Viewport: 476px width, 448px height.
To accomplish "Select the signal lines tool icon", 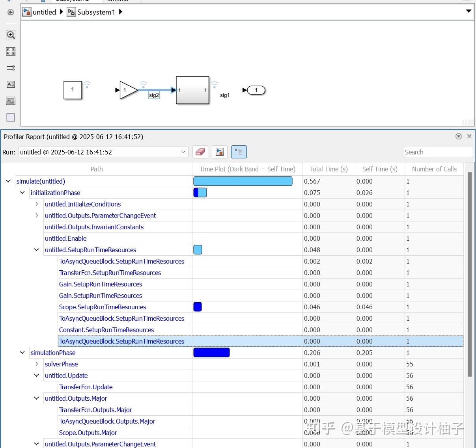I will [11, 67].
